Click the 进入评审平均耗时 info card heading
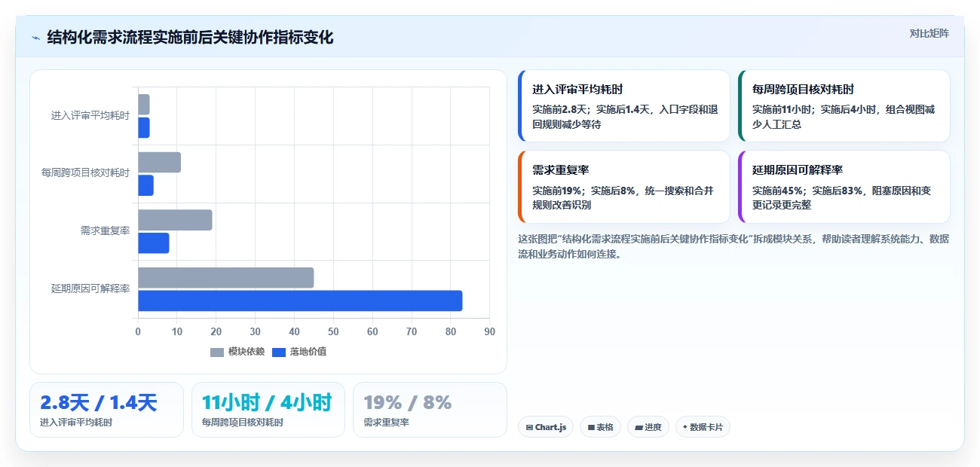Screen dimensions: 980x467 tap(577, 89)
